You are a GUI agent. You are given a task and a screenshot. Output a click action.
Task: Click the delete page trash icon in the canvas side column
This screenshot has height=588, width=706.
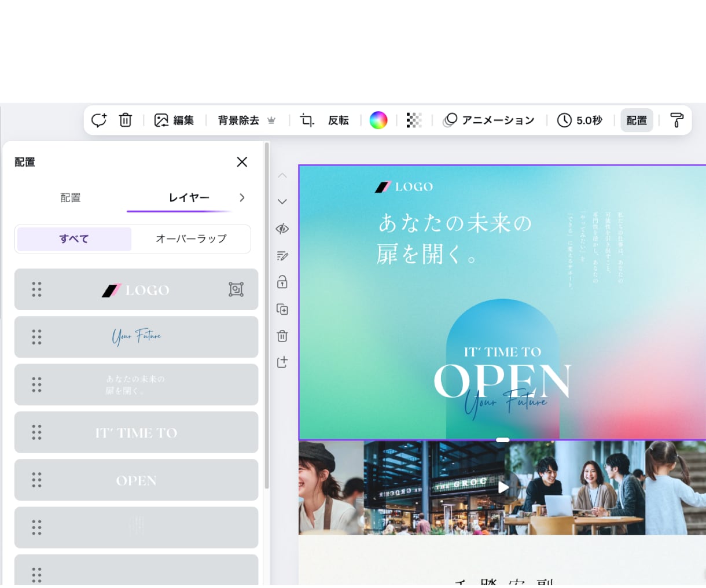click(282, 336)
